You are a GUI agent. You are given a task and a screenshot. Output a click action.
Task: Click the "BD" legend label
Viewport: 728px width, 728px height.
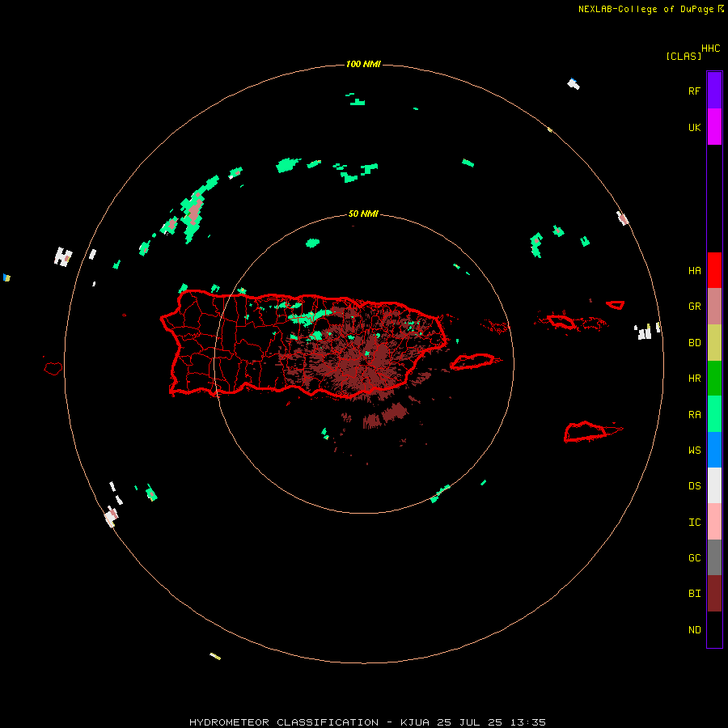[x=694, y=343]
